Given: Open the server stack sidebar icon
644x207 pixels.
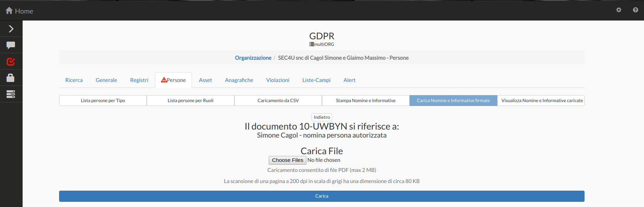Looking at the screenshot, I should [x=11, y=94].
